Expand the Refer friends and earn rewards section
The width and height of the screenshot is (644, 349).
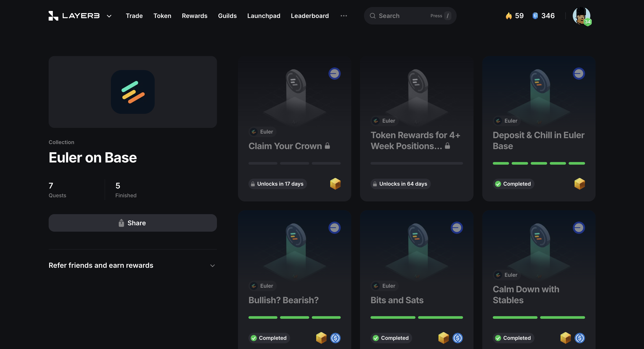[x=133, y=265]
